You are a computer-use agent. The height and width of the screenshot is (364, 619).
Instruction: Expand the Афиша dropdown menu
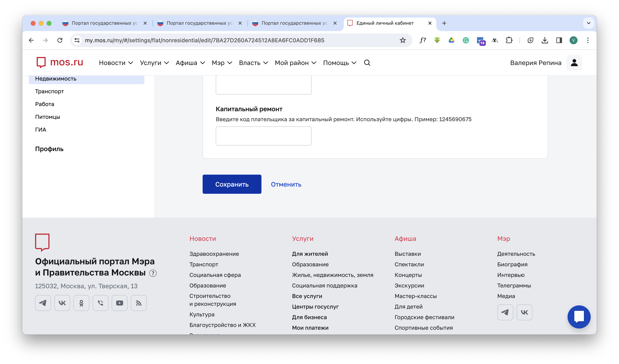(190, 63)
